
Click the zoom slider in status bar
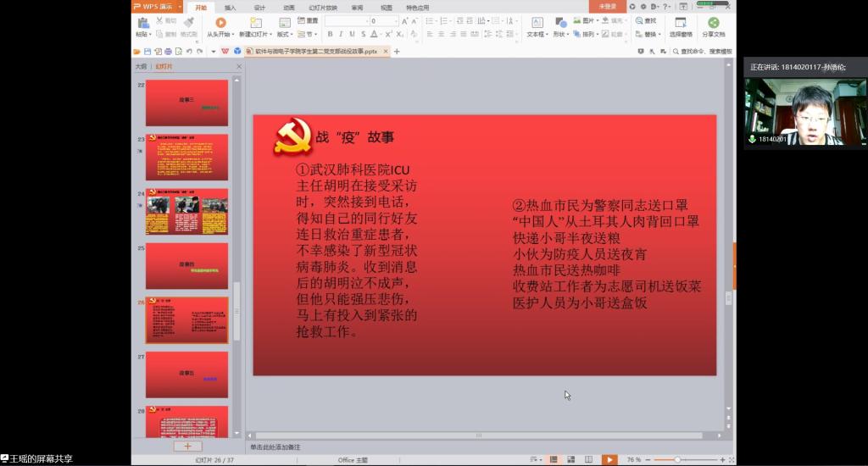pos(677,459)
